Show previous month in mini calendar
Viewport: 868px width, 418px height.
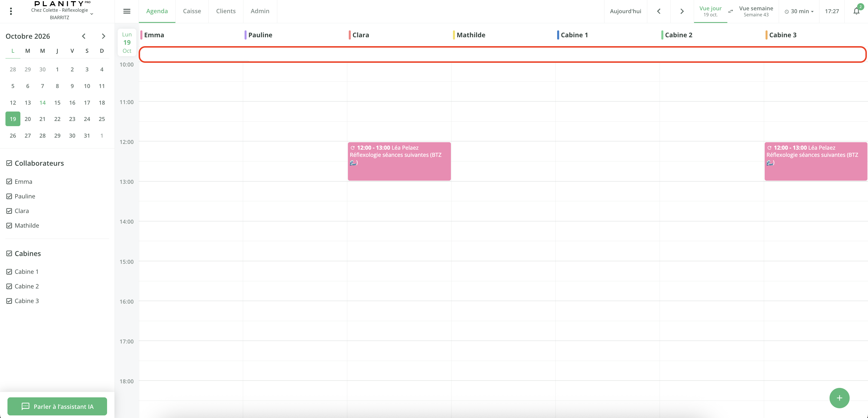84,36
